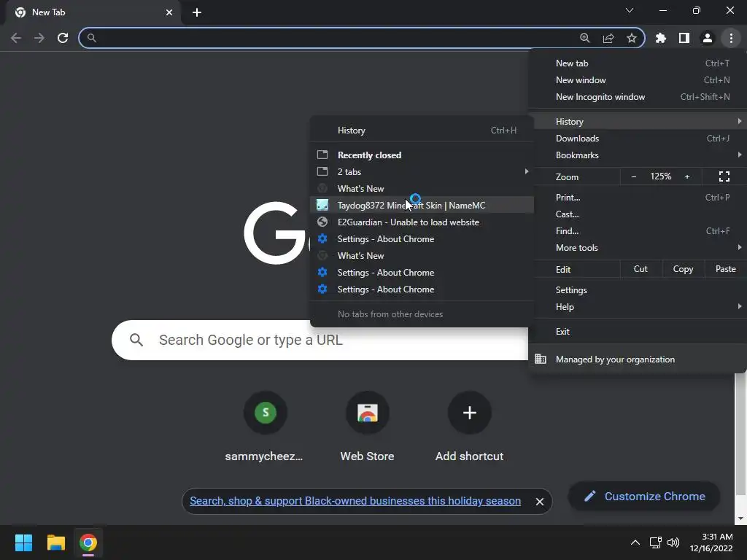This screenshot has height=560, width=747.
Task: Decrease zoom with the minus button
Action: point(634,176)
